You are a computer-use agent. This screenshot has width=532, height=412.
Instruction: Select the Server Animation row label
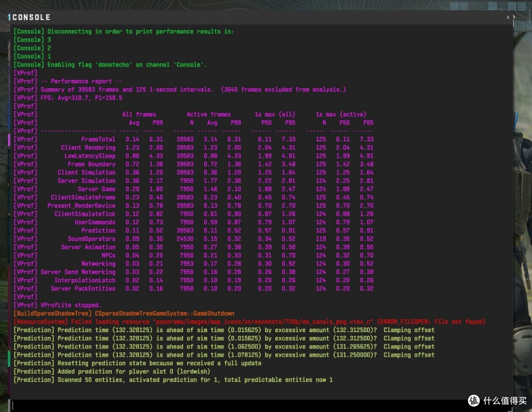coord(88,247)
